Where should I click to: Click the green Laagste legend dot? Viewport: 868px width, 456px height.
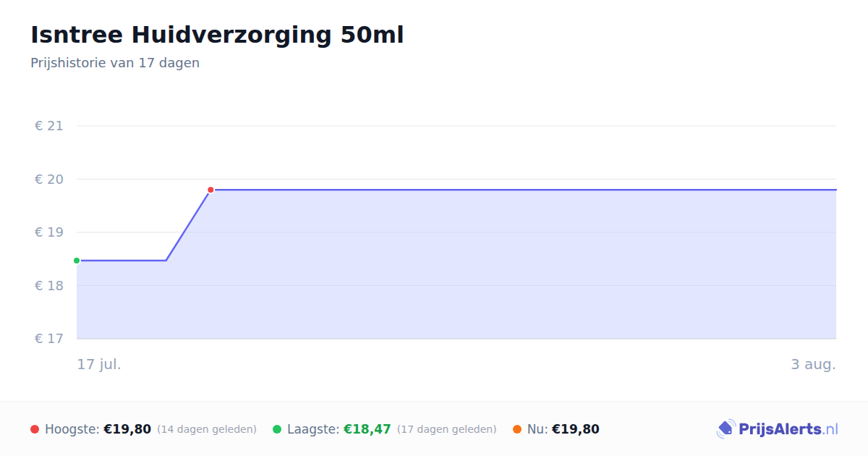tap(277, 429)
